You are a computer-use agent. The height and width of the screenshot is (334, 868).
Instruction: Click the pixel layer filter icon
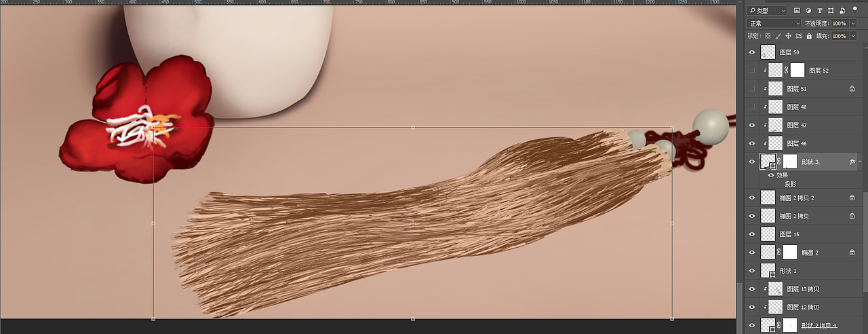(797, 11)
